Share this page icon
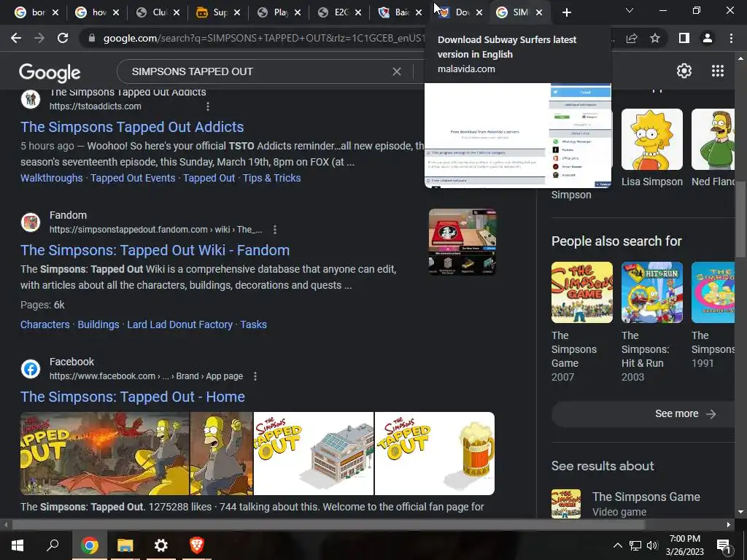 [632, 38]
